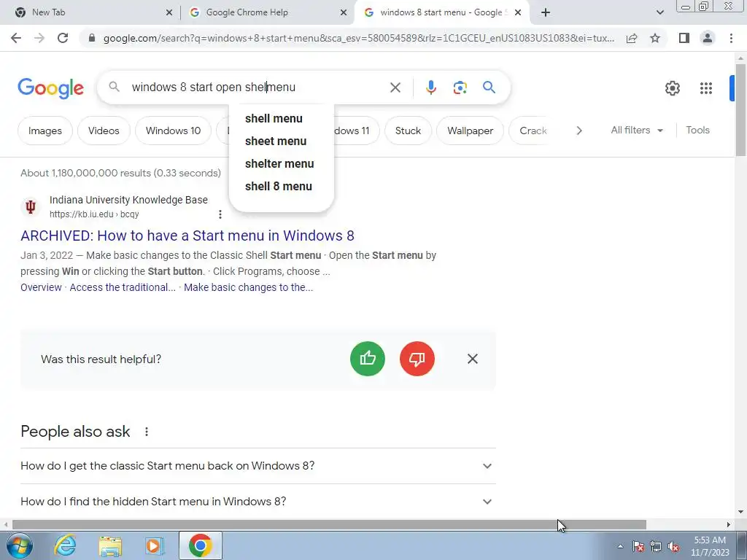Dismiss the helpful feedback card

[472, 359]
